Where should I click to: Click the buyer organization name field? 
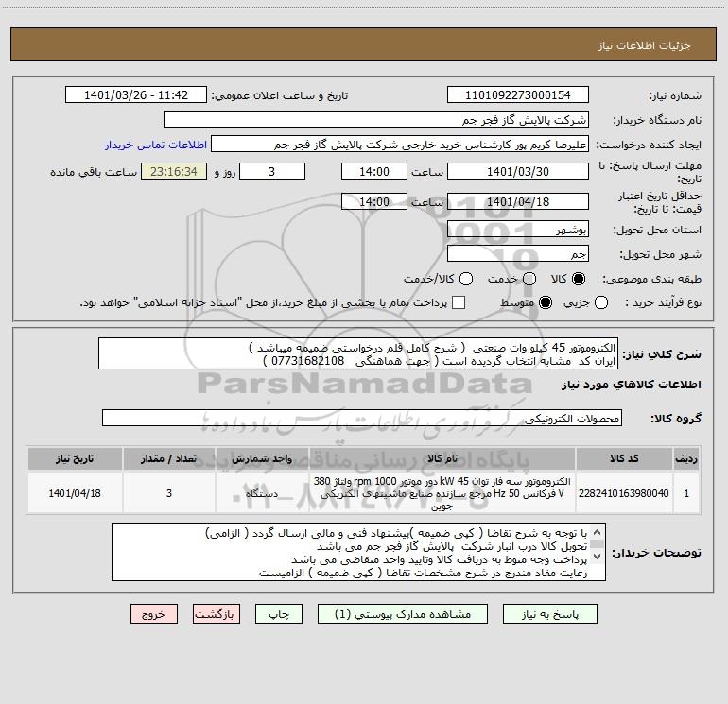(x=376, y=119)
